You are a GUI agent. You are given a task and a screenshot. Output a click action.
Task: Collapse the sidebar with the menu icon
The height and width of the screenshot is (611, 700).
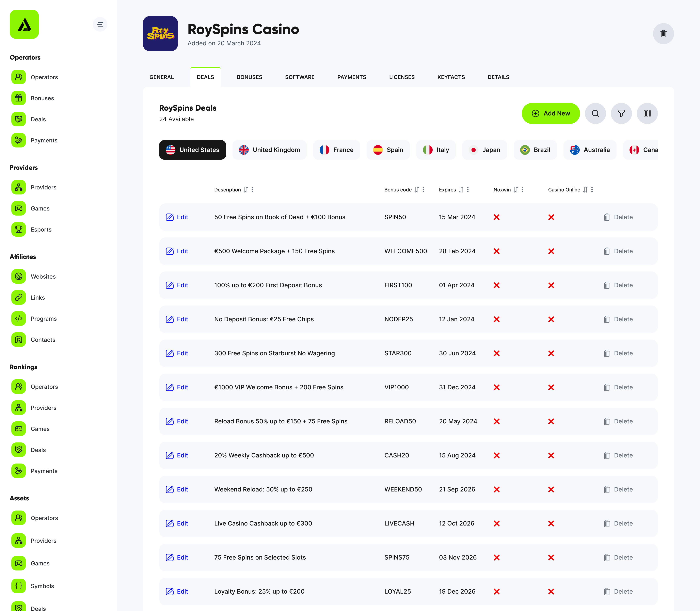coord(100,24)
